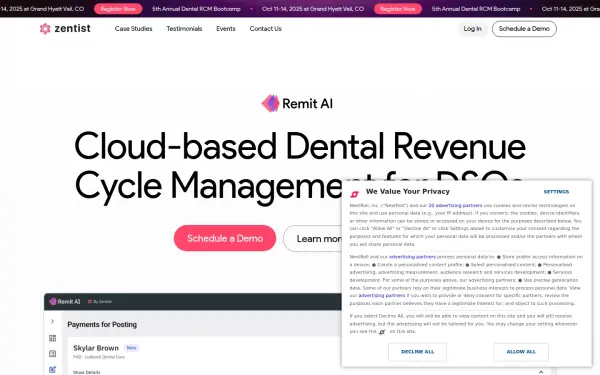The height and width of the screenshot is (375, 600).
Task: Click the second Register Now banner button
Action: pos(398,9)
